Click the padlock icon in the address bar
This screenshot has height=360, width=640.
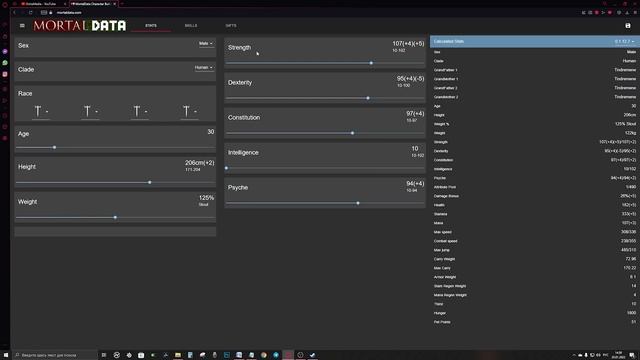51,13
